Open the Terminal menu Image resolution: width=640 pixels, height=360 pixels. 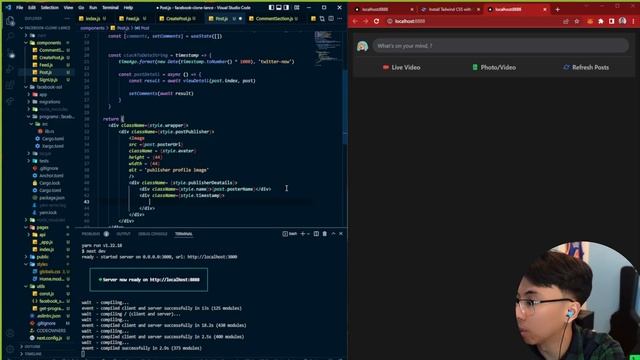click(110, 7)
